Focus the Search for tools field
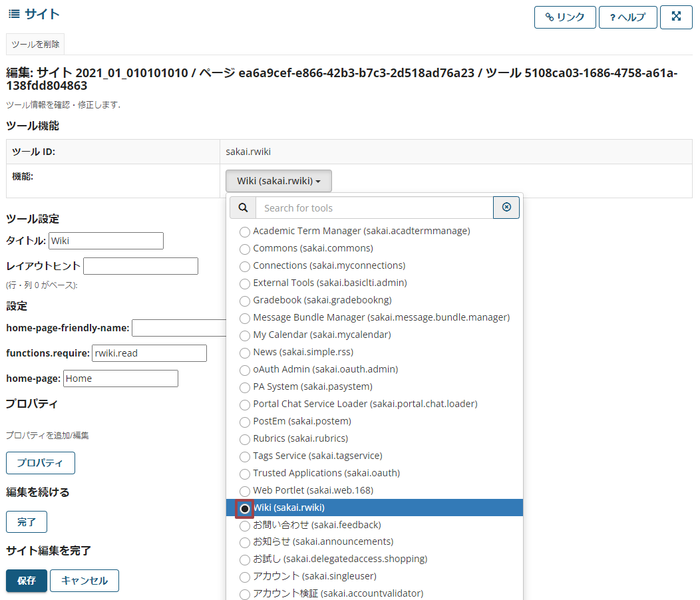Image resolution: width=700 pixels, height=600 pixels. tap(374, 208)
